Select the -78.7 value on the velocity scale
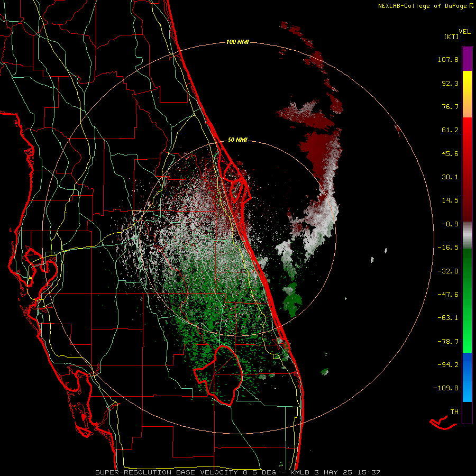The width and height of the screenshot is (476, 476). click(448, 342)
